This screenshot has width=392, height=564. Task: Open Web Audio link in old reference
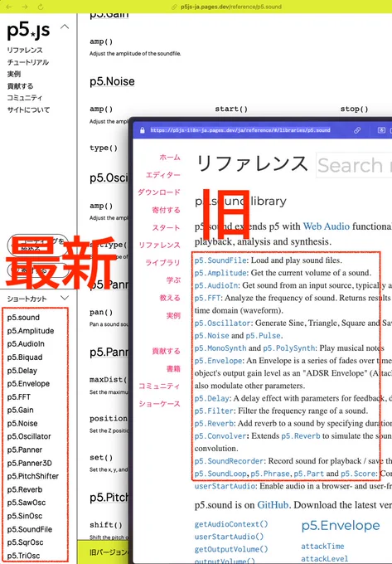click(327, 226)
